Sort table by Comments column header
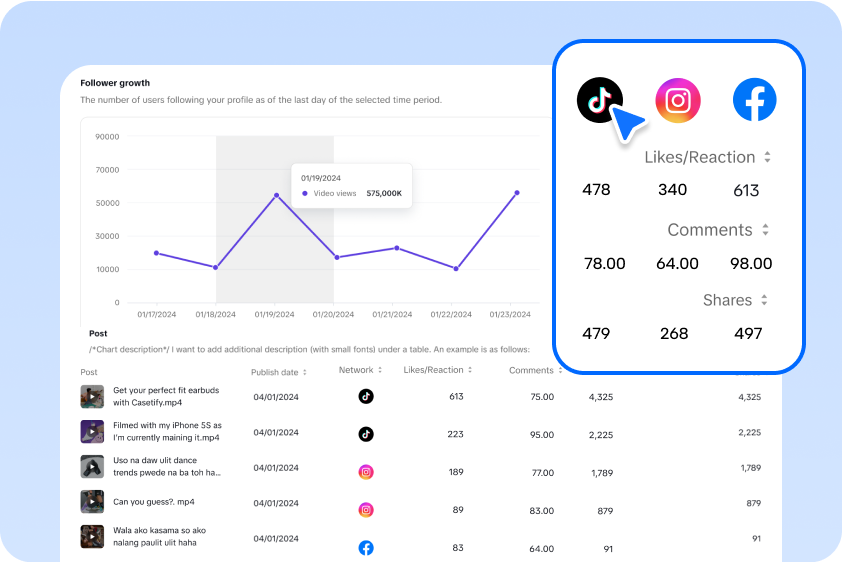The width and height of the screenshot is (842, 562). click(x=535, y=370)
